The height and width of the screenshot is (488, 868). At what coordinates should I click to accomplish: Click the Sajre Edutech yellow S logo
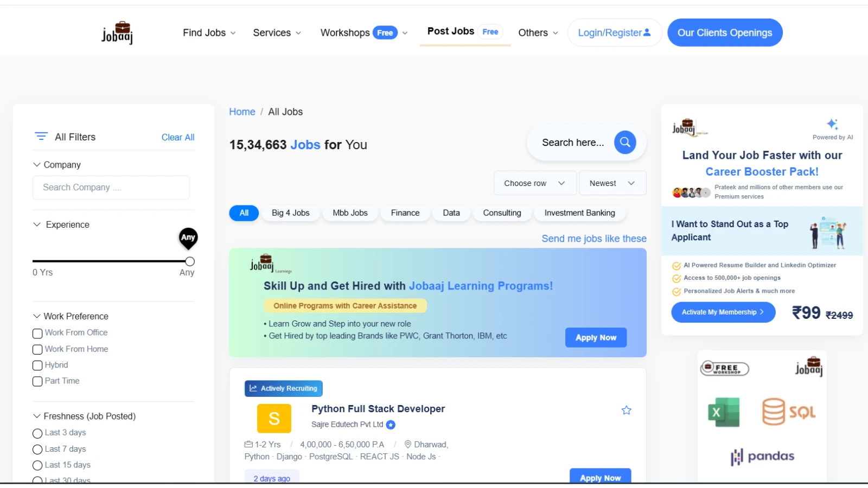click(274, 419)
